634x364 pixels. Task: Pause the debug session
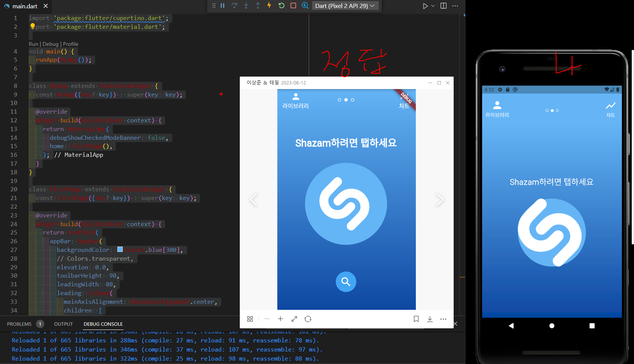coord(223,6)
